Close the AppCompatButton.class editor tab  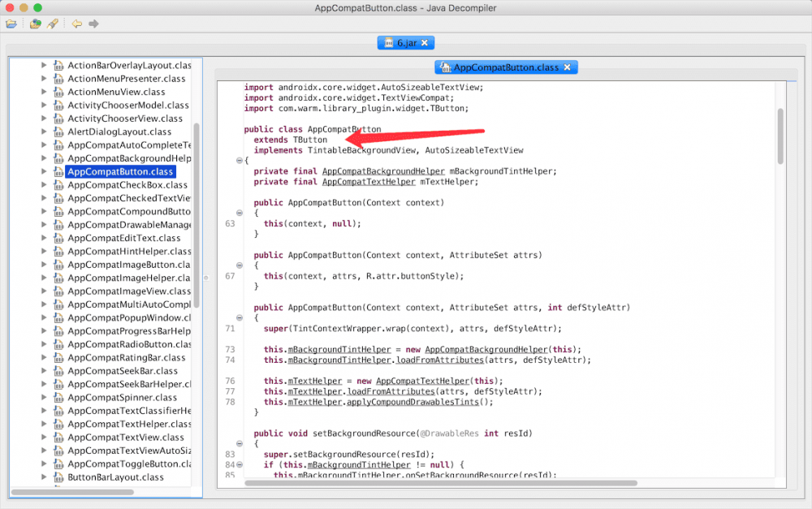567,67
